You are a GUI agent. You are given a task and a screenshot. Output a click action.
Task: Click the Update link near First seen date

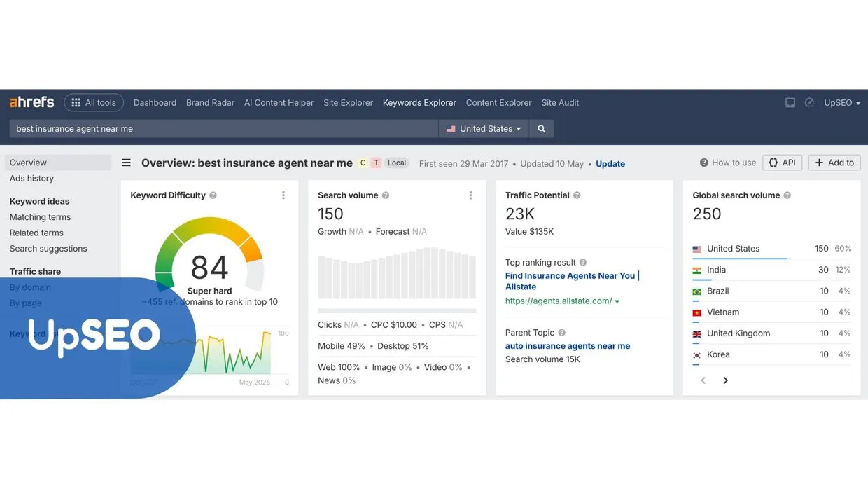[610, 163]
